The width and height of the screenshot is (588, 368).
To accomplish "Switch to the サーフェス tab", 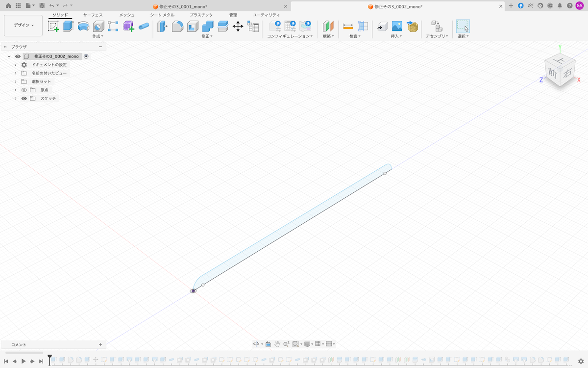I will (93, 15).
